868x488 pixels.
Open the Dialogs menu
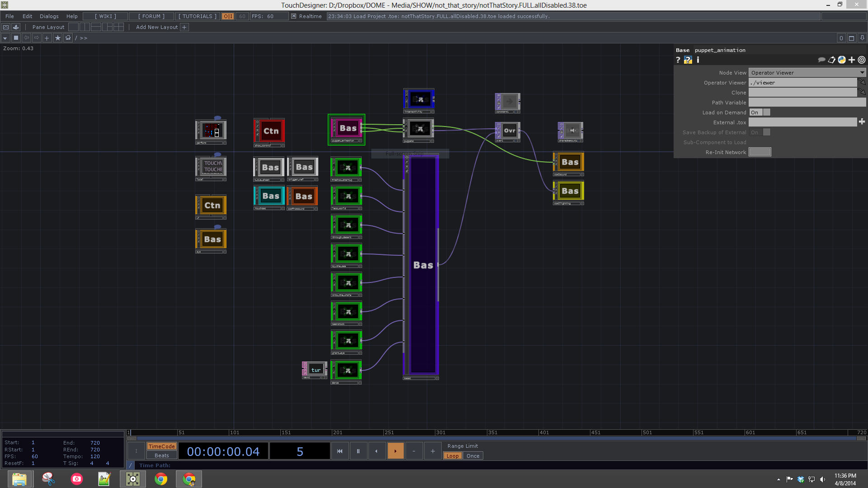click(x=49, y=16)
